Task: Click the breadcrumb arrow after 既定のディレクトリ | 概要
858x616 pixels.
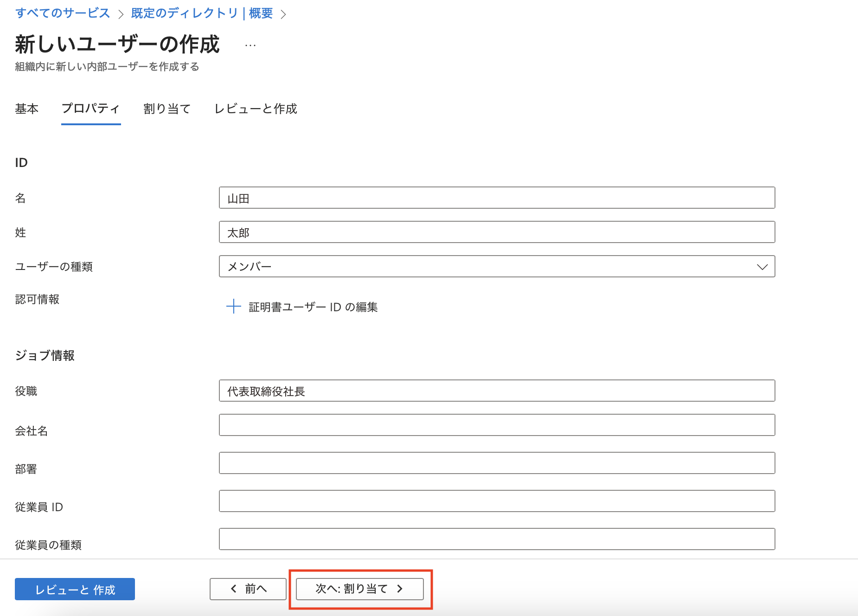Action: [x=284, y=13]
